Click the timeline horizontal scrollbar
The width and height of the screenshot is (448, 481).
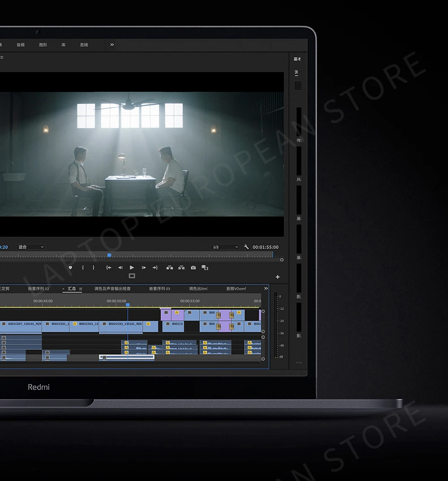130,363
